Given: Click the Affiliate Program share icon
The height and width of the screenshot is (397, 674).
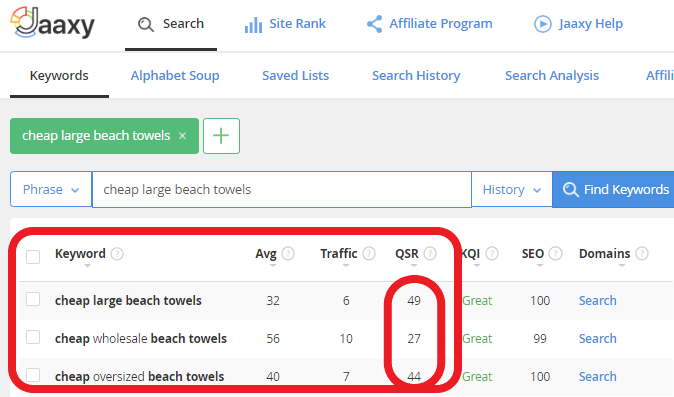Looking at the screenshot, I should tap(374, 24).
